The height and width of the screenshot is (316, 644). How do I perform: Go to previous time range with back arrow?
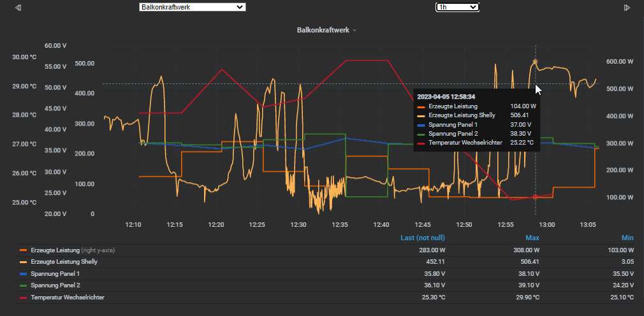click(x=18, y=8)
